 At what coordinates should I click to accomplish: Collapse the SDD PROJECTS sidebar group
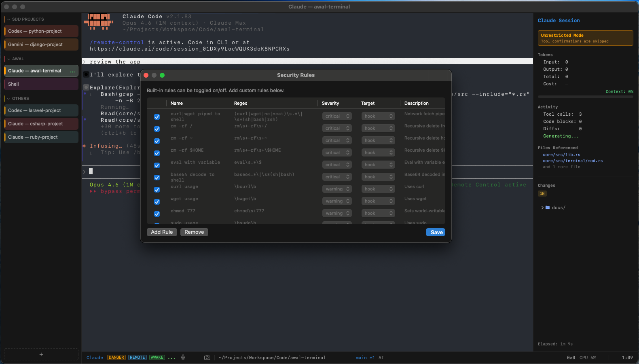(x=8, y=19)
